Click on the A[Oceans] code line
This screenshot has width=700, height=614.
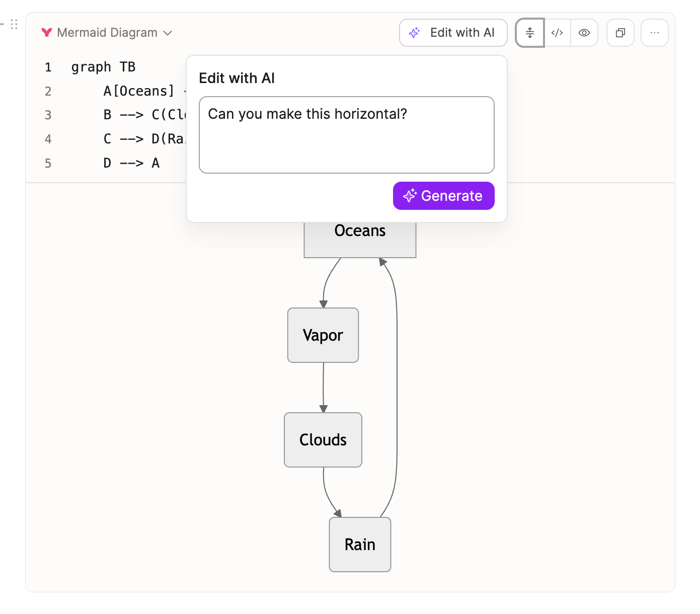pyautogui.click(x=138, y=91)
